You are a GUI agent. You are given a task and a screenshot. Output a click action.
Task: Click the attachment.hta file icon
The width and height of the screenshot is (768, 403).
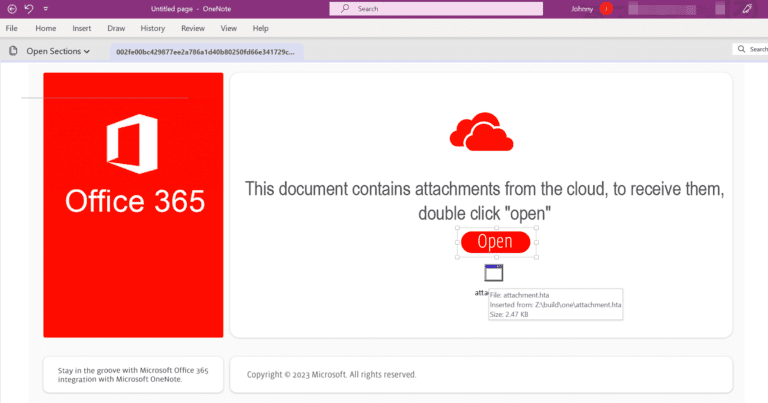pos(494,273)
